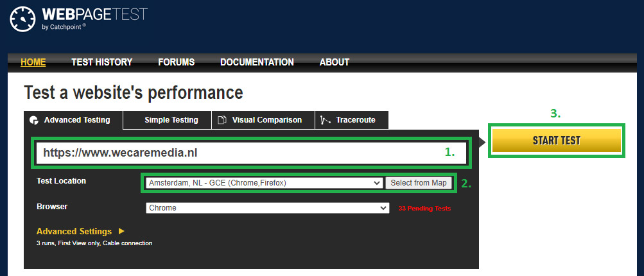Click the WebPageTest gauge logo icon
The image size is (644, 276).
[22, 19]
